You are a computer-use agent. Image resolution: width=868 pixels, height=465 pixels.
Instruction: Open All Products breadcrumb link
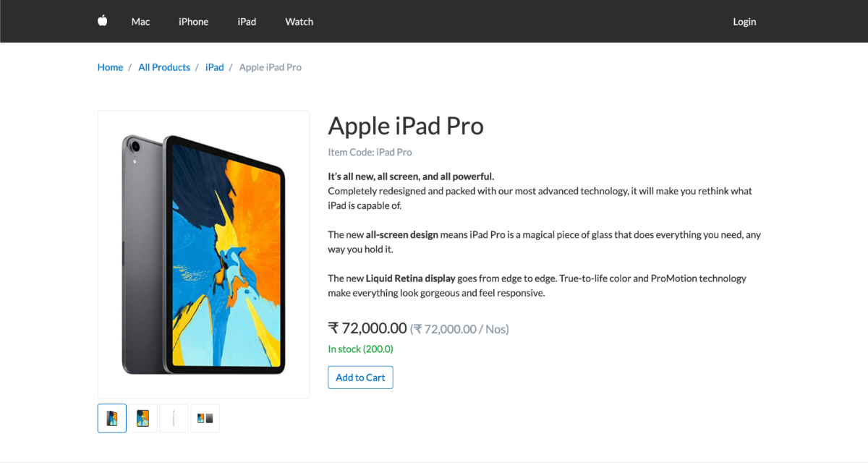pyautogui.click(x=164, y=67)
